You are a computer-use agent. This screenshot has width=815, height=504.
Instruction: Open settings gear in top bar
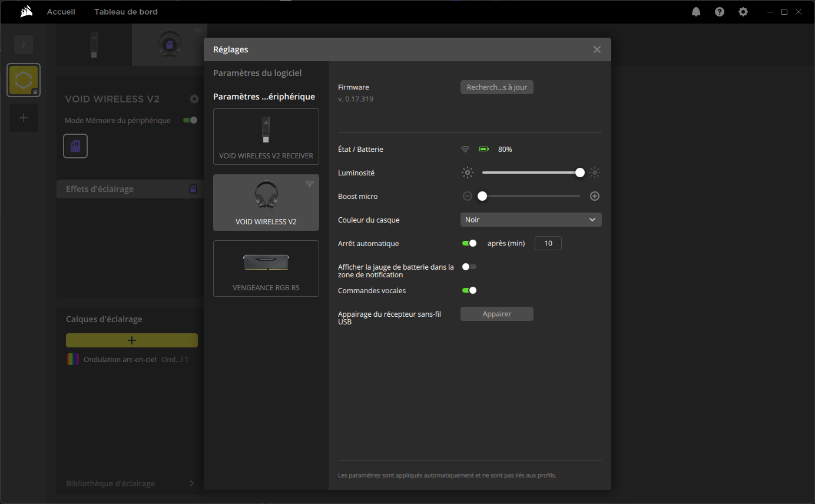(x=743, y=12)
